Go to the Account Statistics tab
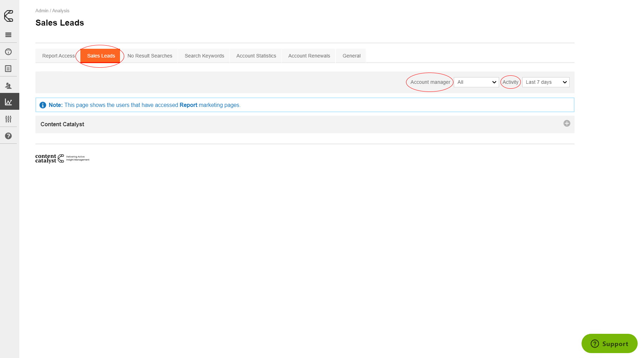 point(256,56)
